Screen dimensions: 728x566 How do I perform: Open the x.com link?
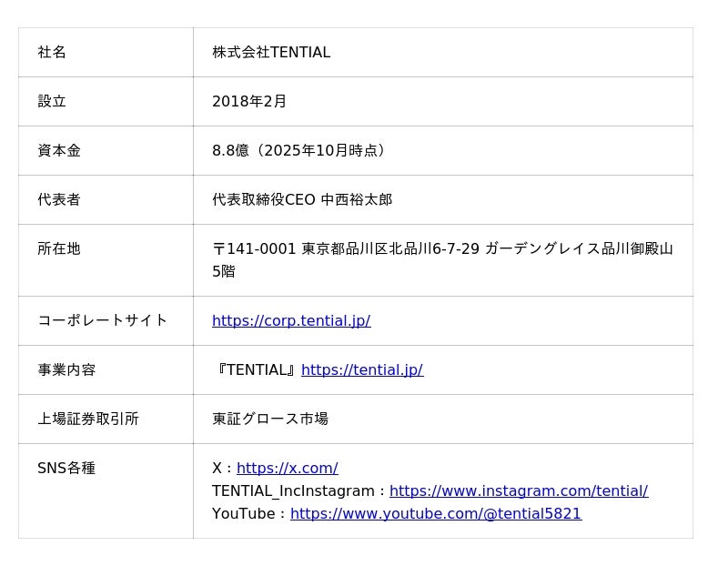tap(287, 468)
